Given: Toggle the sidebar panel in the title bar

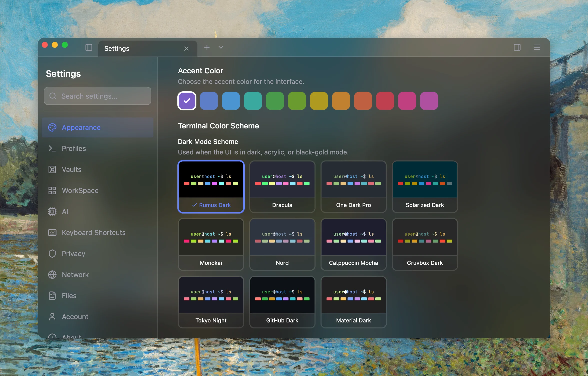Looking at the screenshot, I should pos(89,47).
